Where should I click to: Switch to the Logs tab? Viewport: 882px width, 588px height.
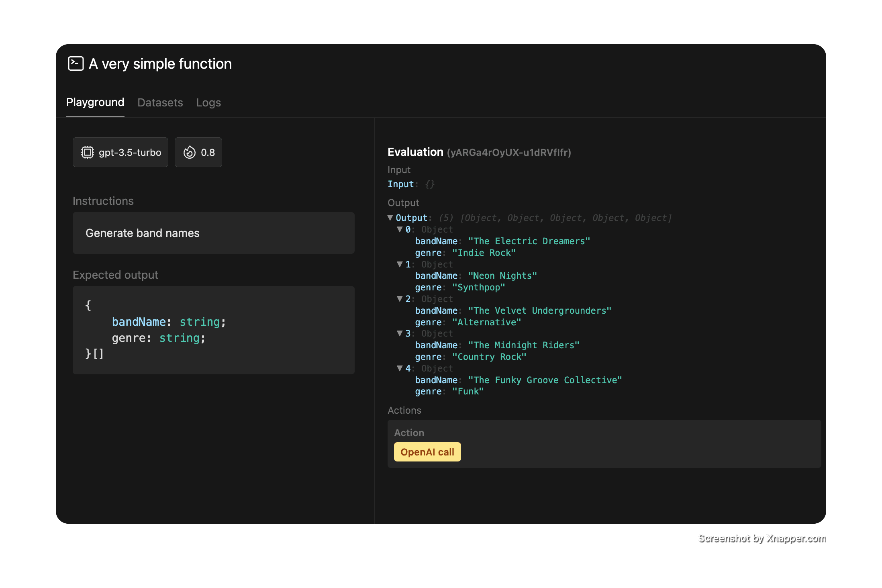[x=208, y=102]
